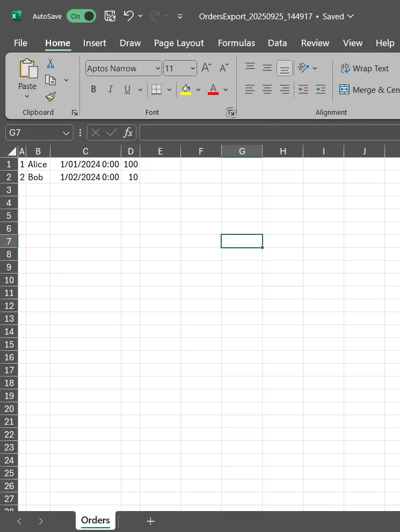Turn off the AutoSave switch
400x532 pixels.
tap(81, 16)
